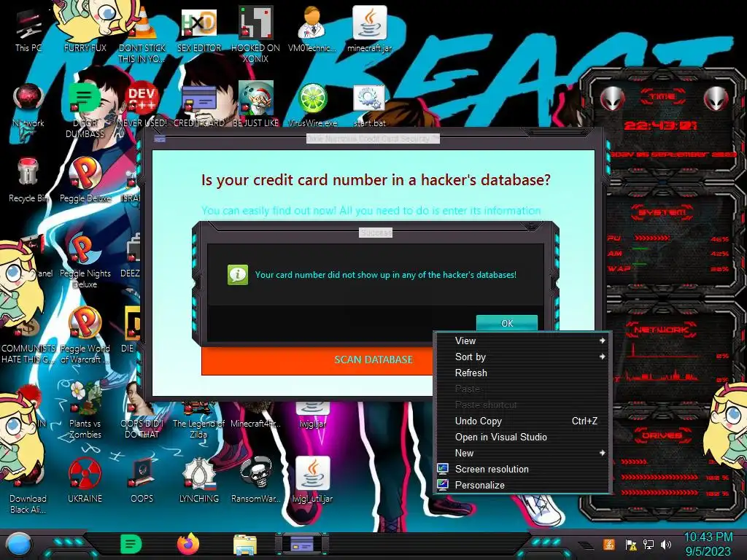This screenshot has height=560, width=747.
Task: Switch to the credit card app taskbar button
Action: coord(301,544)
